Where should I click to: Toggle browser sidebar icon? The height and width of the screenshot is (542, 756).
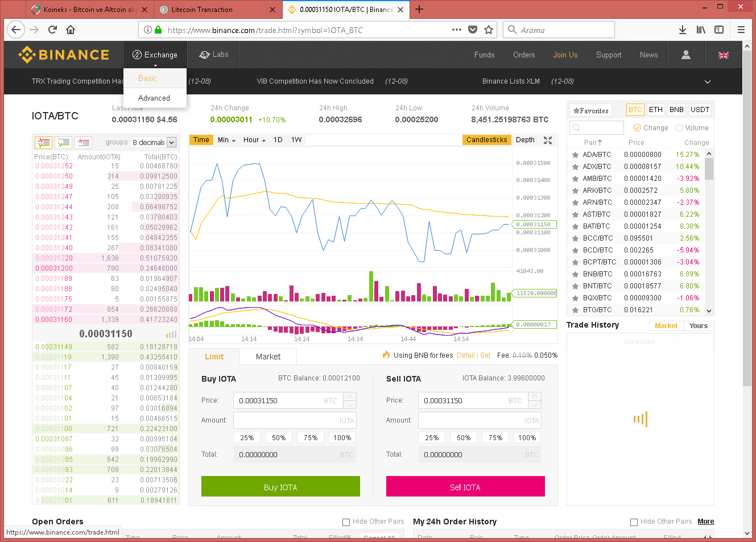click(x=719, y=30)
